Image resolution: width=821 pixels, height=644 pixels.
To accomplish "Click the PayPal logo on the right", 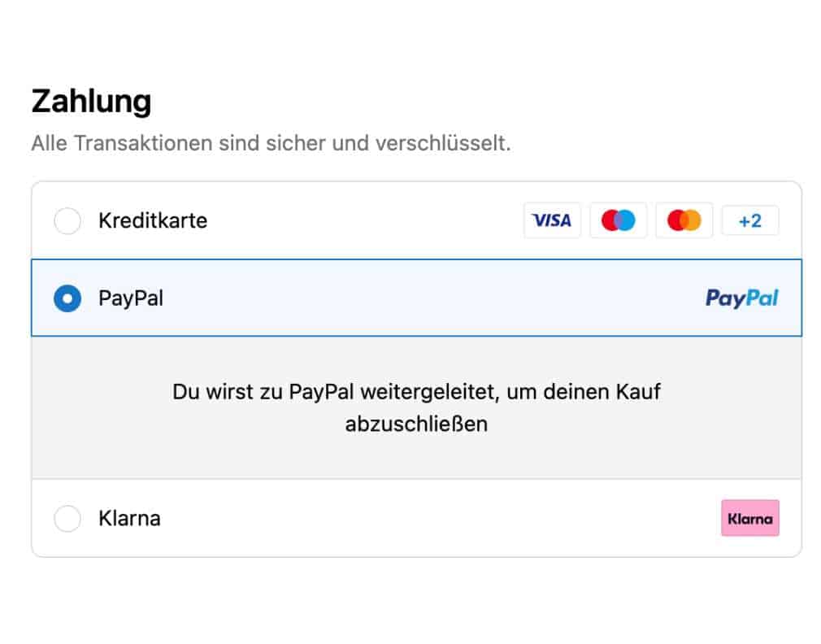I will pos(741,298).
